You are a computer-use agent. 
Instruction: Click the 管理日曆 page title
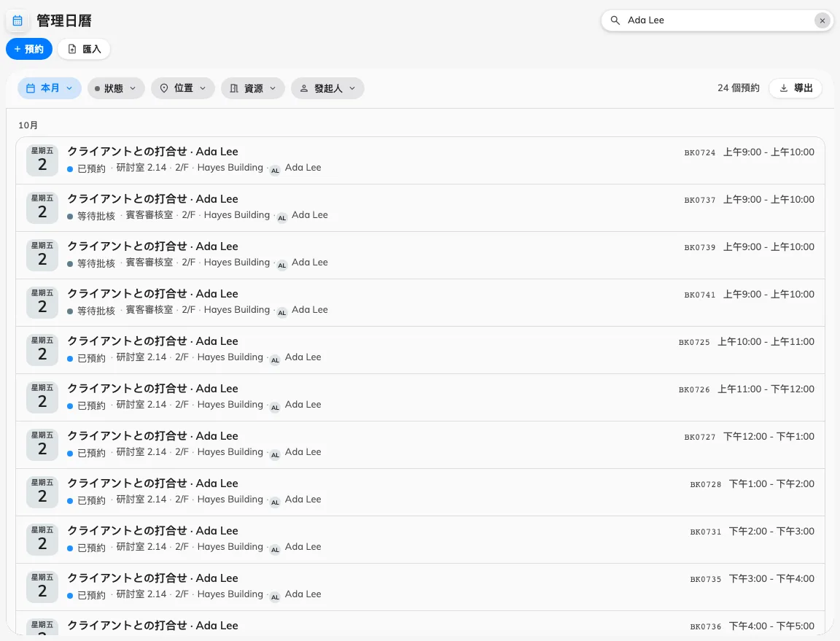63,20
